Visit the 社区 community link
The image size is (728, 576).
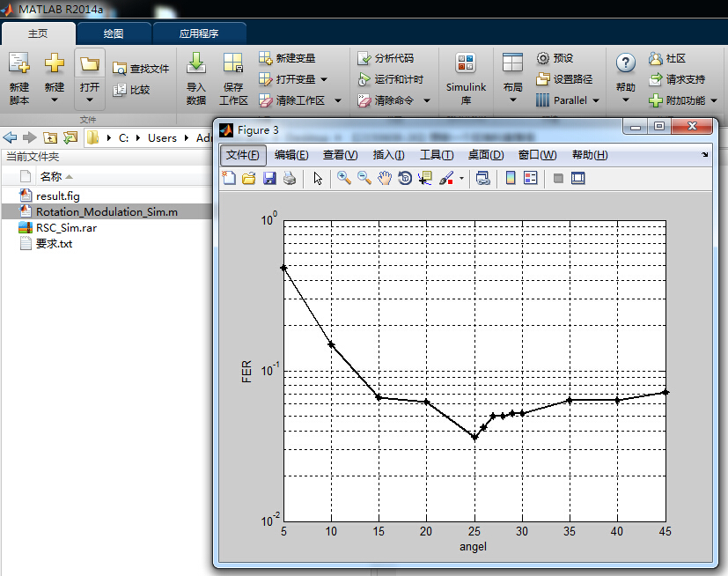pos(667,58)
